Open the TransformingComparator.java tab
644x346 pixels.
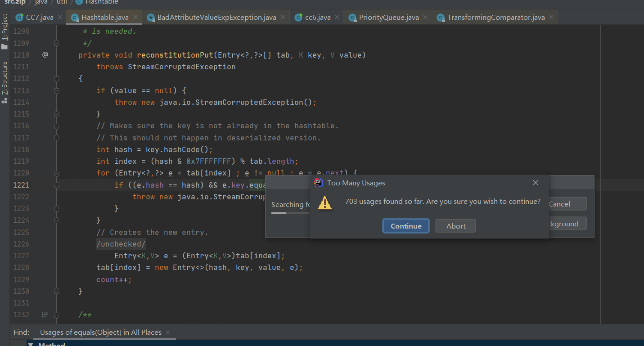coord(495,18)
